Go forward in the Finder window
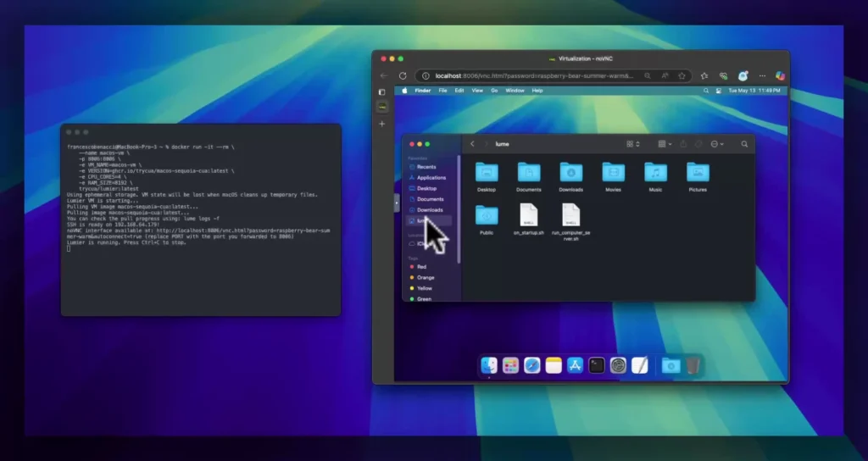The height and width of the screenshot is (461, 868). [487, 144]
